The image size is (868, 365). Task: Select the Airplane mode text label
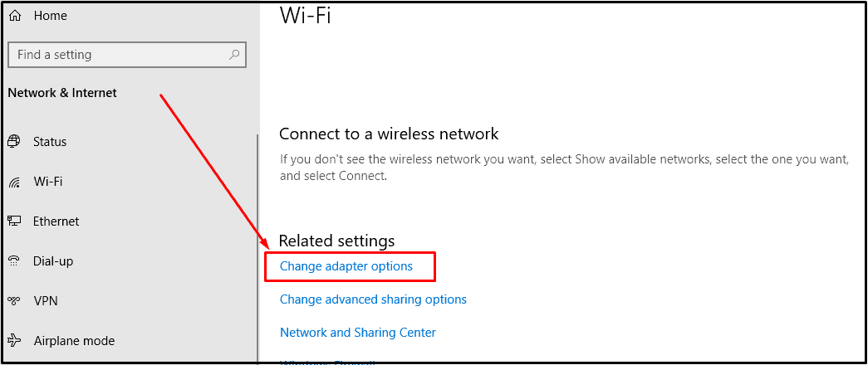[x=74, y=341]
